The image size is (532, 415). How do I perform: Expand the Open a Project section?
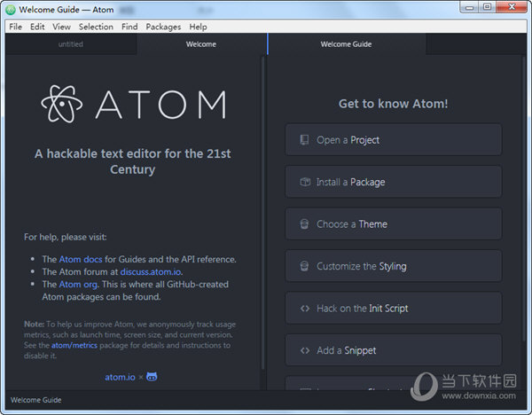click(x=393, y=140)
